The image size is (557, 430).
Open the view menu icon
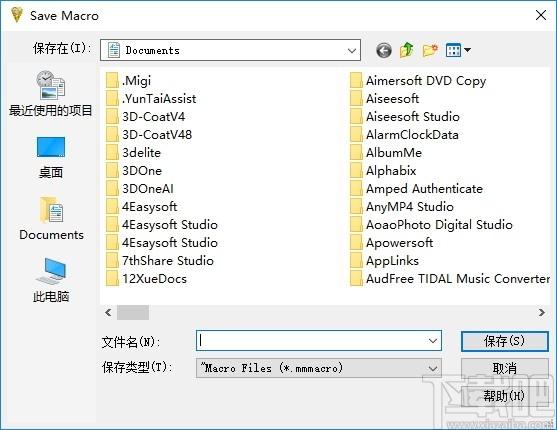pyautogui.click(x=458, y=50)
